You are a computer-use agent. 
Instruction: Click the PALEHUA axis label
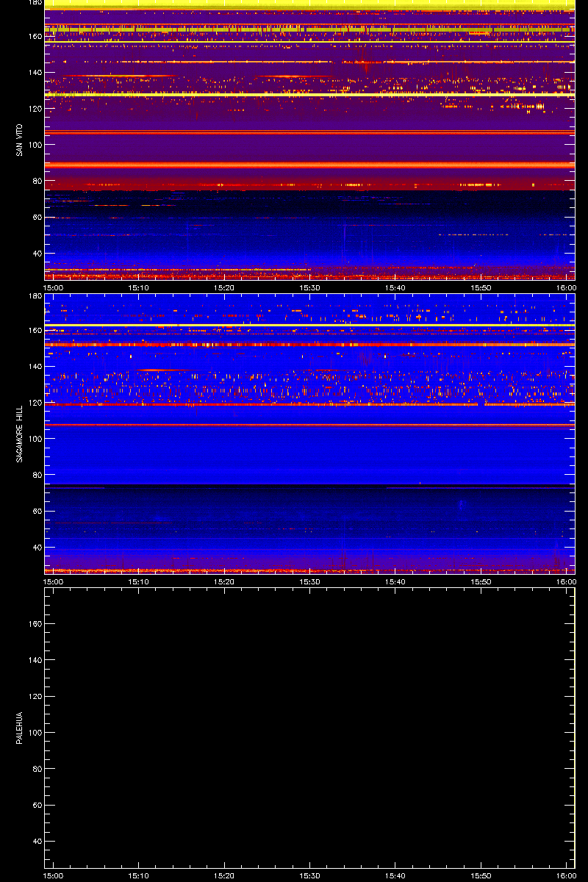(18, 728)
